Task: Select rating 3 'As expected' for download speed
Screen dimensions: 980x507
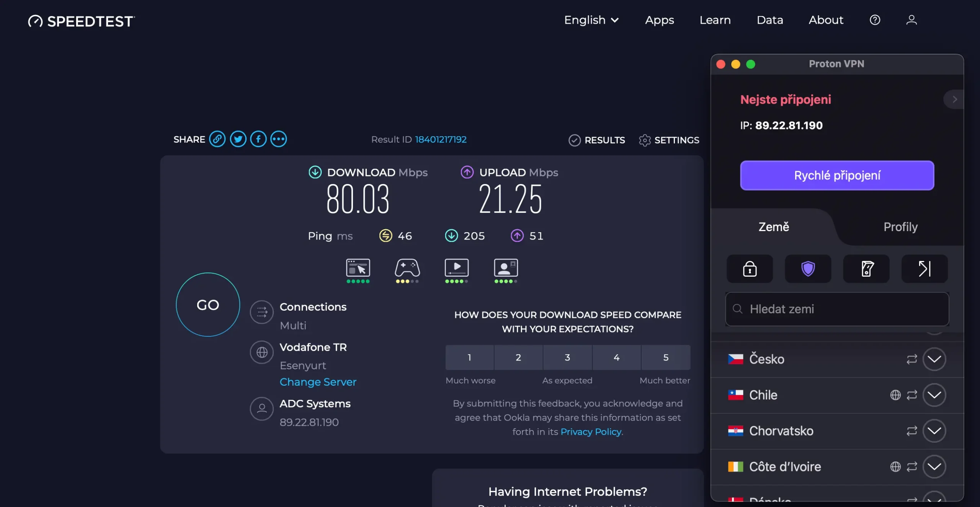Action: (567, 357)
